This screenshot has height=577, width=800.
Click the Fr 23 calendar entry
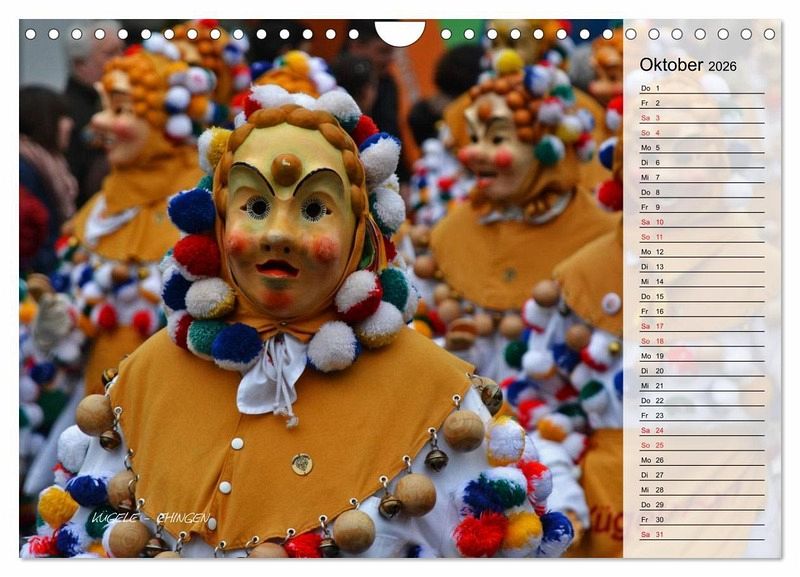[700, 415]
